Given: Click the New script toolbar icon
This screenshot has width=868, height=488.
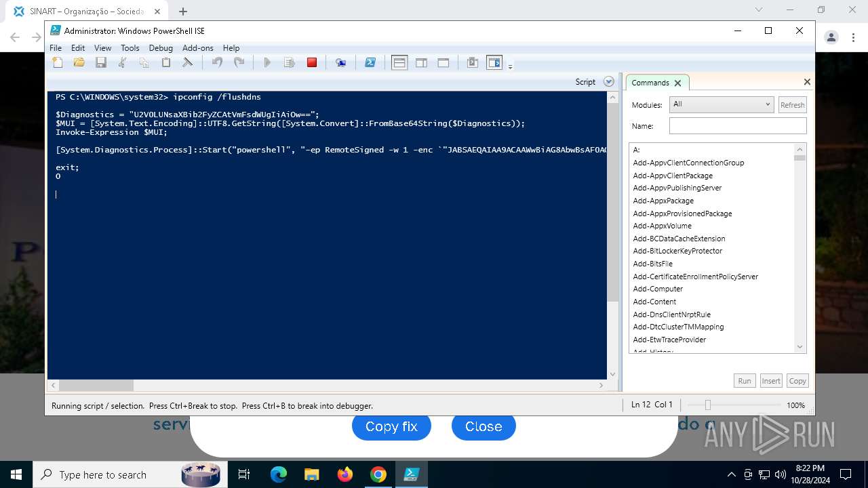Looking at the screenshot, I should (58, 62).
